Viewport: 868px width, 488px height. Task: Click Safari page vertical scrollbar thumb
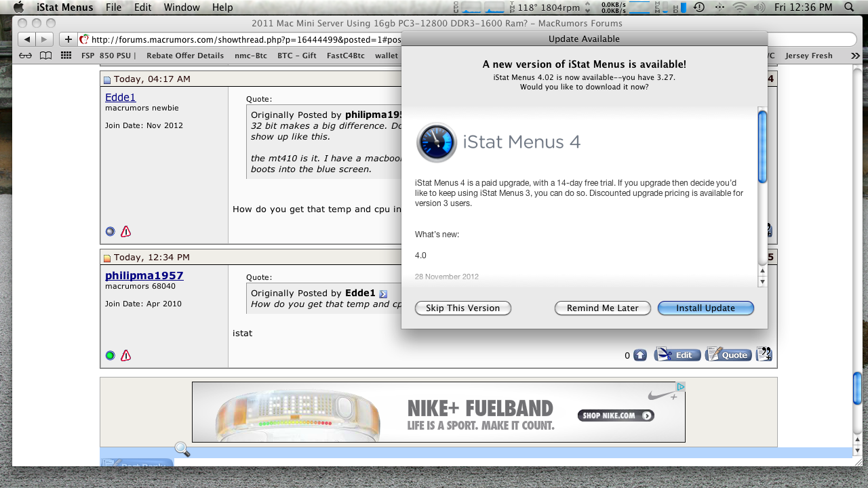tap(857, 389)
